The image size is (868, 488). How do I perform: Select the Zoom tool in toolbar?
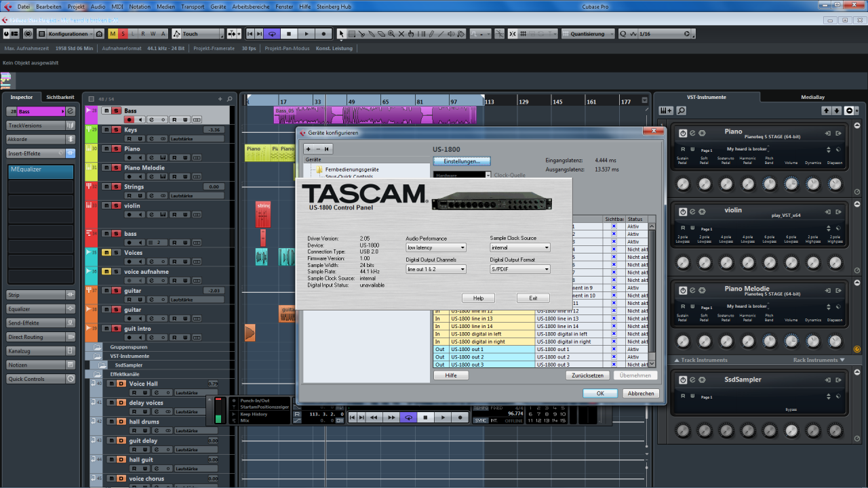391,34
